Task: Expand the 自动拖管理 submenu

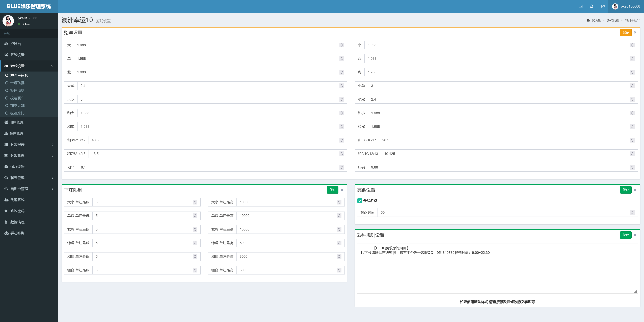Action: click(52, 189)
